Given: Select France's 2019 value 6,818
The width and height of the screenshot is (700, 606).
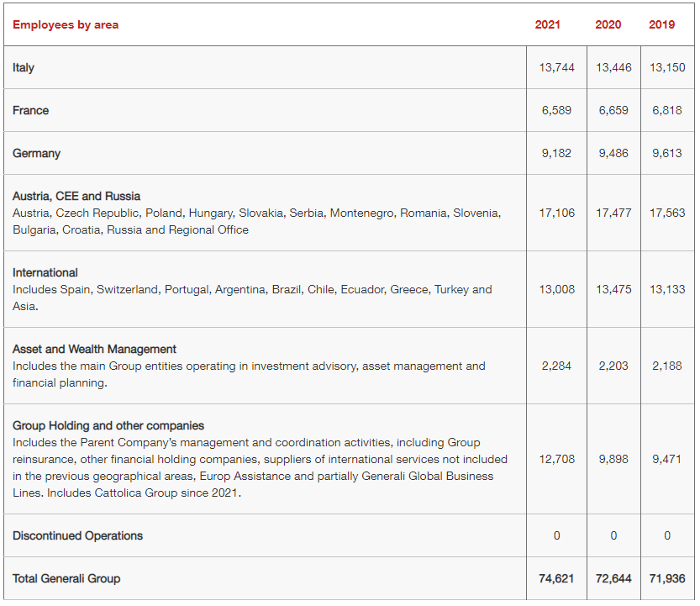Looking at the screenshot, I should pyautogui.click(x=667, y=110).
